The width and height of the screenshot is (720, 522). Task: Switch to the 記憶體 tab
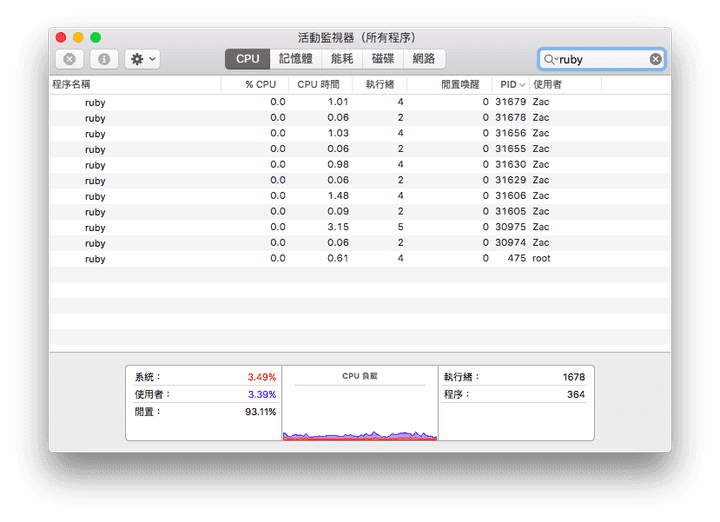pyautogui.click(x=295, y=59)
